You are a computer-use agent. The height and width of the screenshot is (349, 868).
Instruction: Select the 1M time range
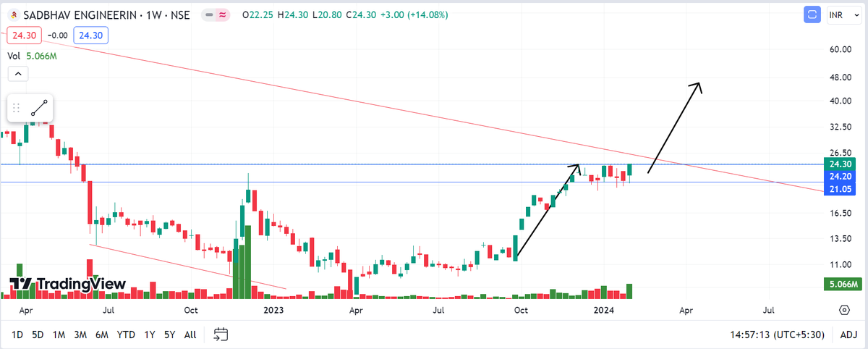[59, 335]
